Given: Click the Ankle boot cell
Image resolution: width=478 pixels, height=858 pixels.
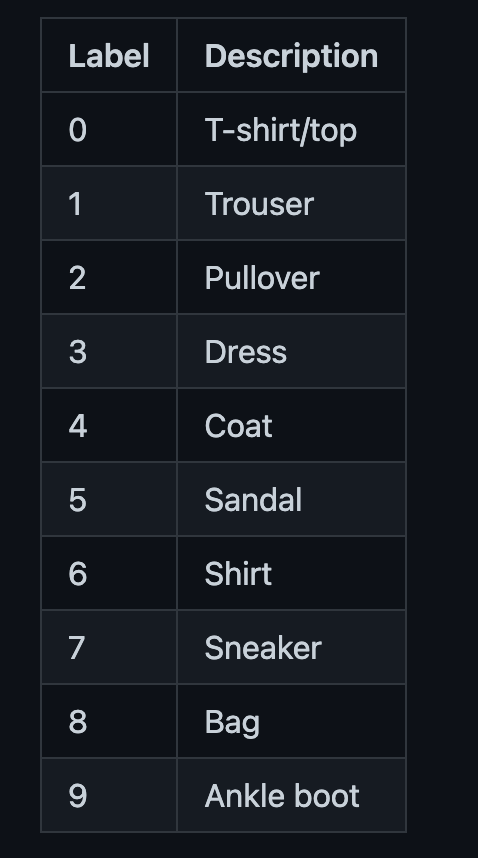Looking at the screenshot, I should pos(292,795).
